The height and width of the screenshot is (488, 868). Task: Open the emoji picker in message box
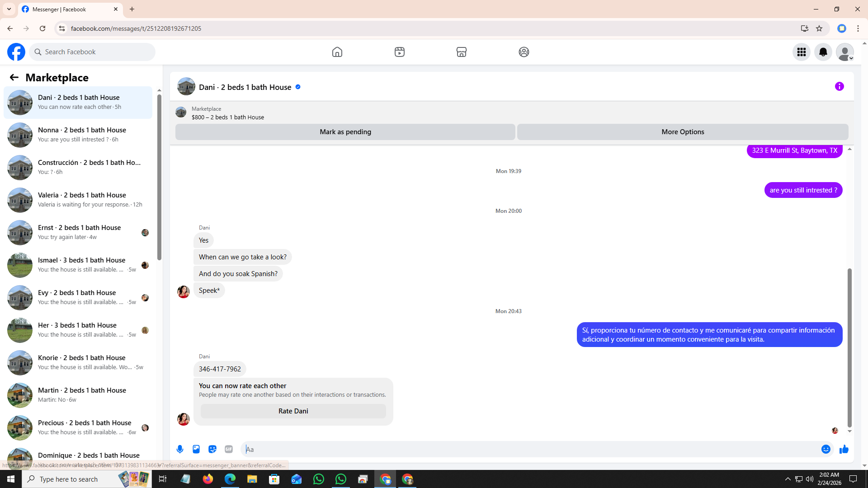826,449
